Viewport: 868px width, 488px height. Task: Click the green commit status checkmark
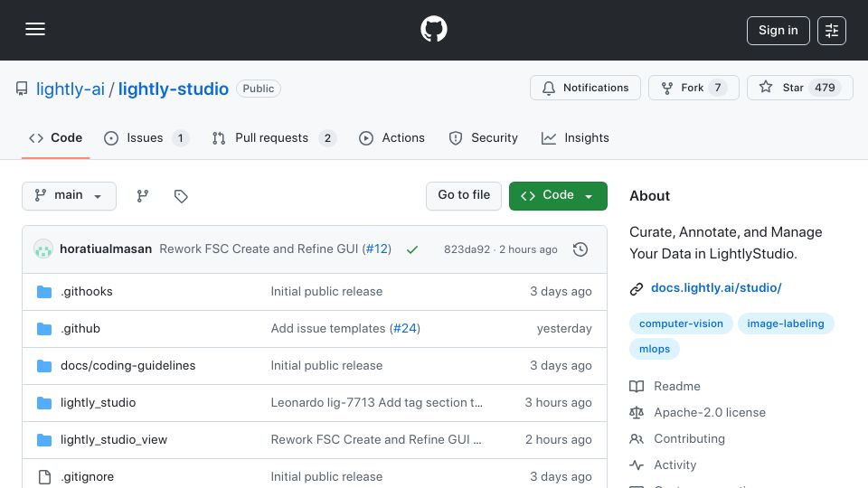412,249
